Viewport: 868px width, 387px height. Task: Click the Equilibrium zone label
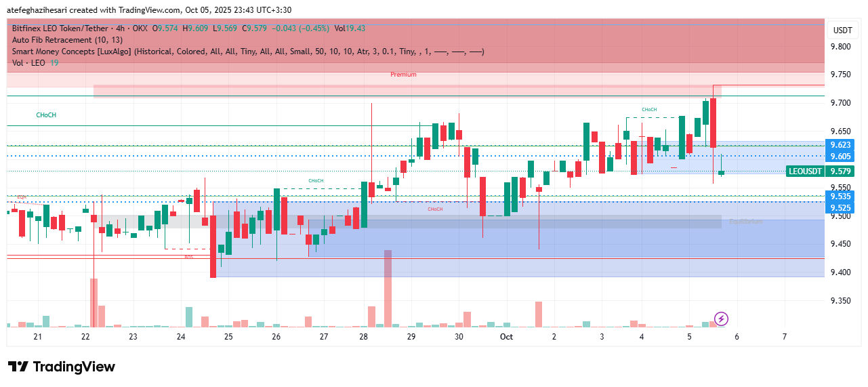pyautogui.click(x=745, y=222)
